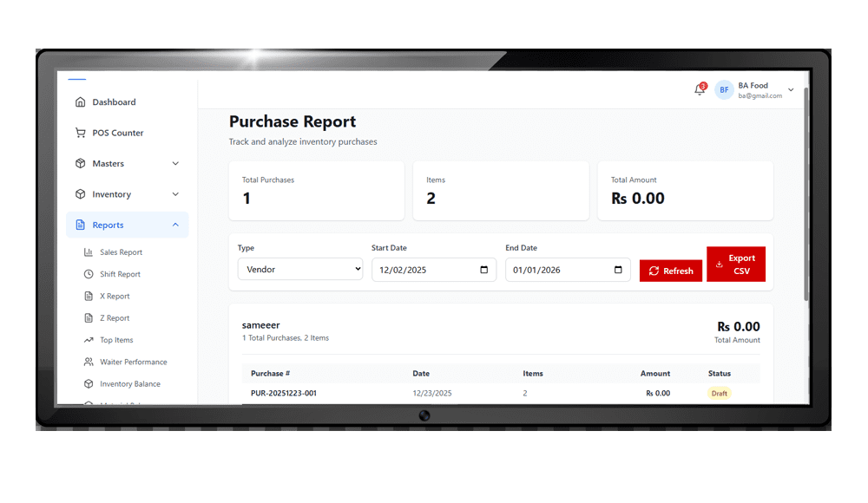Open the Start Date calendar picker
Screen dimensions: 868x503
[484, 270]
